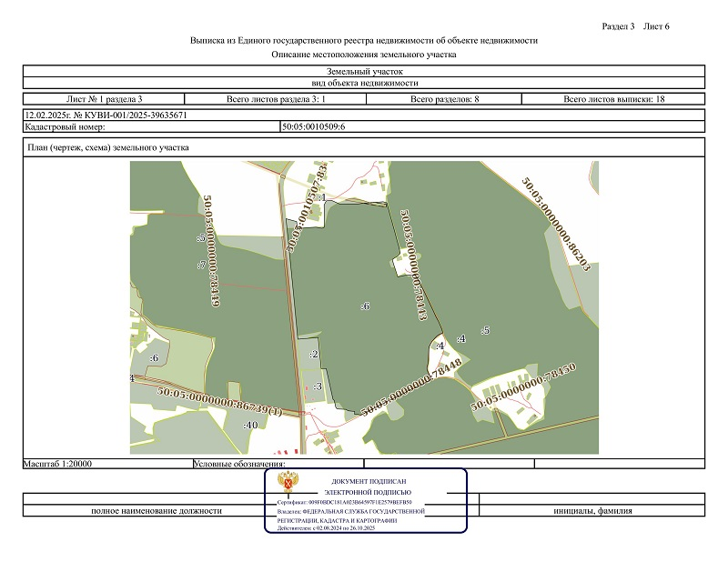The height and width of the screenshot is (562, 728).
Task: Click the 'Земельный участок' header cell
Action: click(363, 71)
